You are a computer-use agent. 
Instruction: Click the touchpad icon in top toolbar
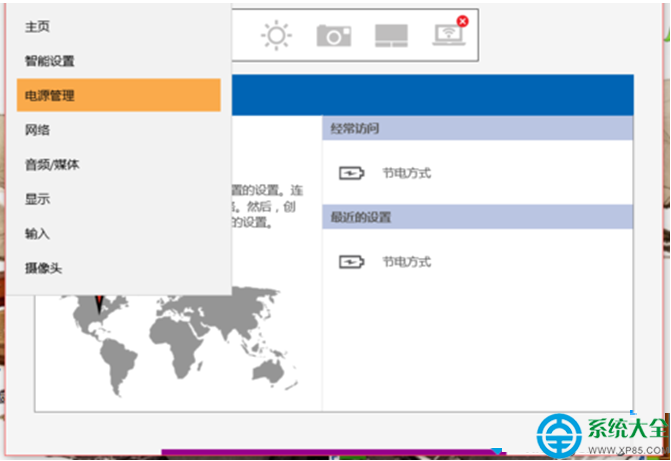point(391,36)
